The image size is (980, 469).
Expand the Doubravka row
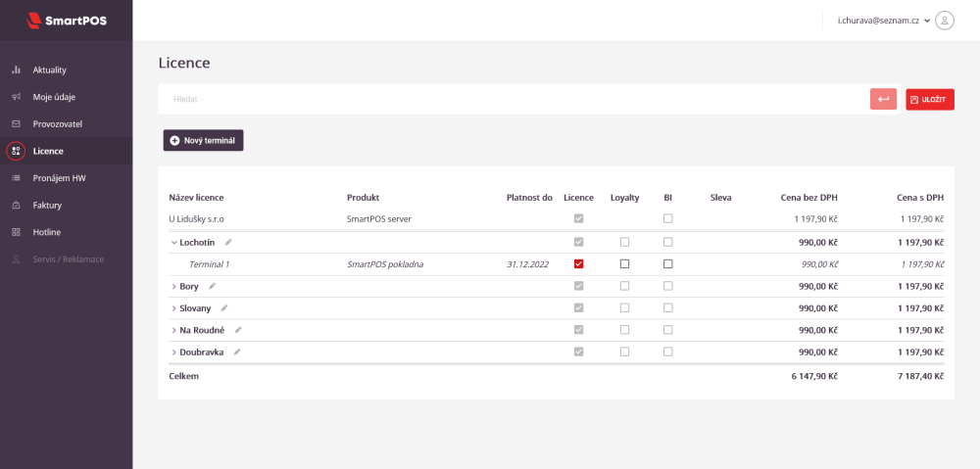tap(173, 352)
